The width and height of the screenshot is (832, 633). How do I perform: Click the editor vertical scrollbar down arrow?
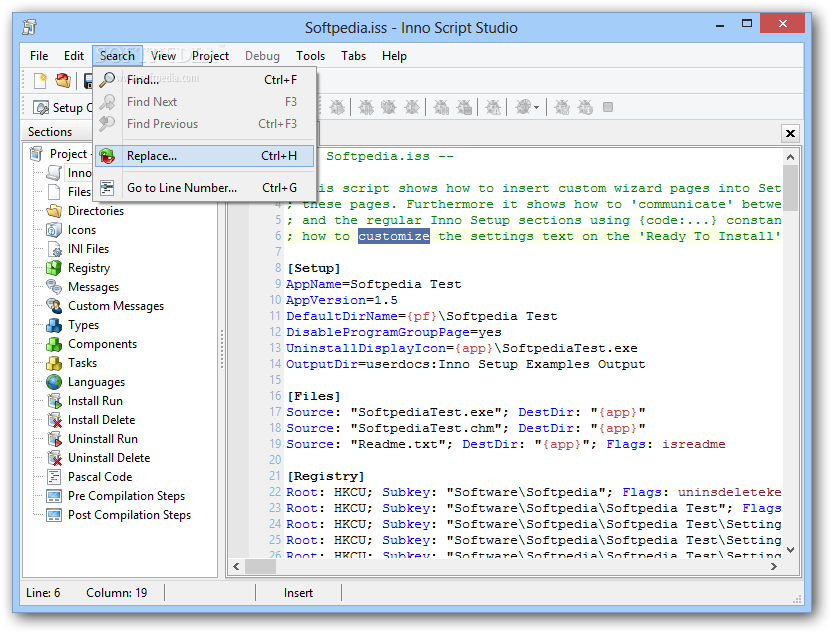pos(790,549)
